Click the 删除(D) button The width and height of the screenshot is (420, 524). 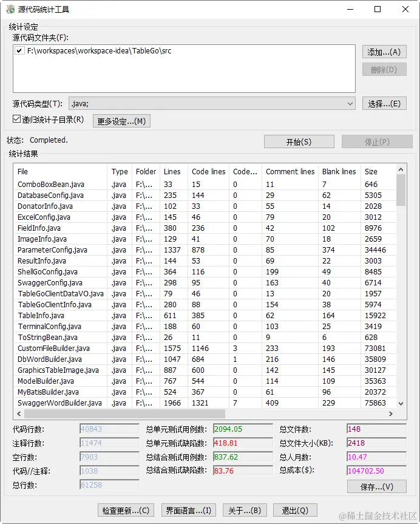(384, 69)
